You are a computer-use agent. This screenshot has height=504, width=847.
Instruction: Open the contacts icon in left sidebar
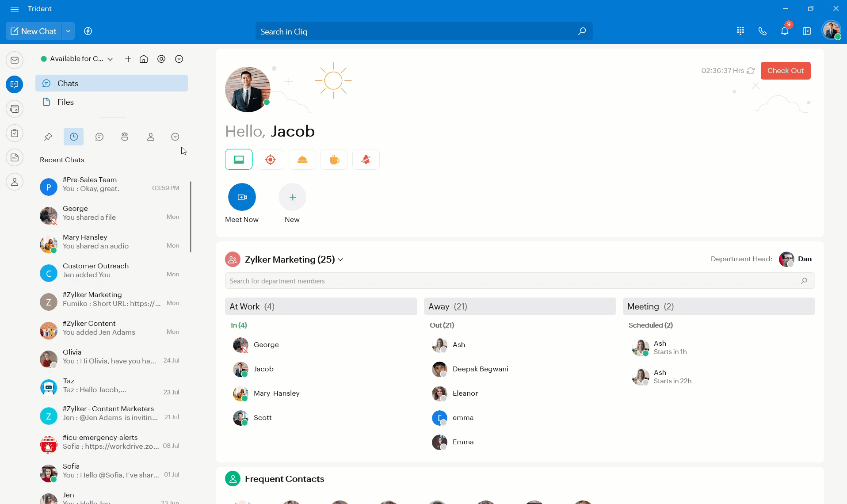point(15,182)
